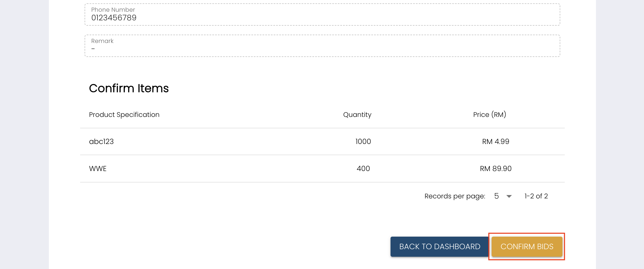This screenshot has width=644, height=269.
Task: Click the quantity 400 cell
Action: coord(363,169)
